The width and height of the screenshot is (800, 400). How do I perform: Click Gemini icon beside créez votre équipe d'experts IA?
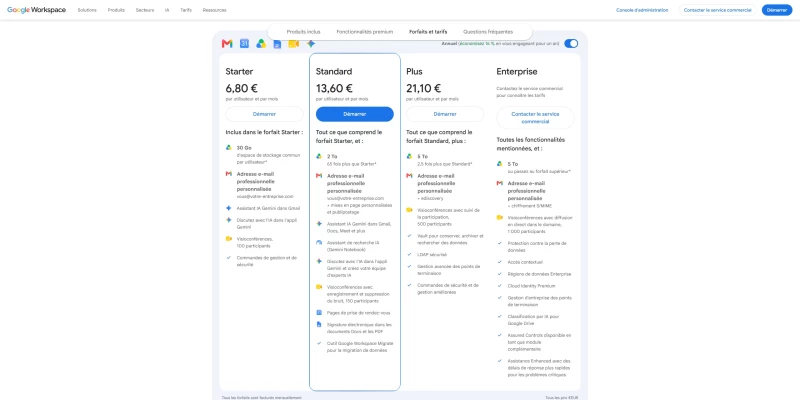pyautogui.click(x=319, y=261)
